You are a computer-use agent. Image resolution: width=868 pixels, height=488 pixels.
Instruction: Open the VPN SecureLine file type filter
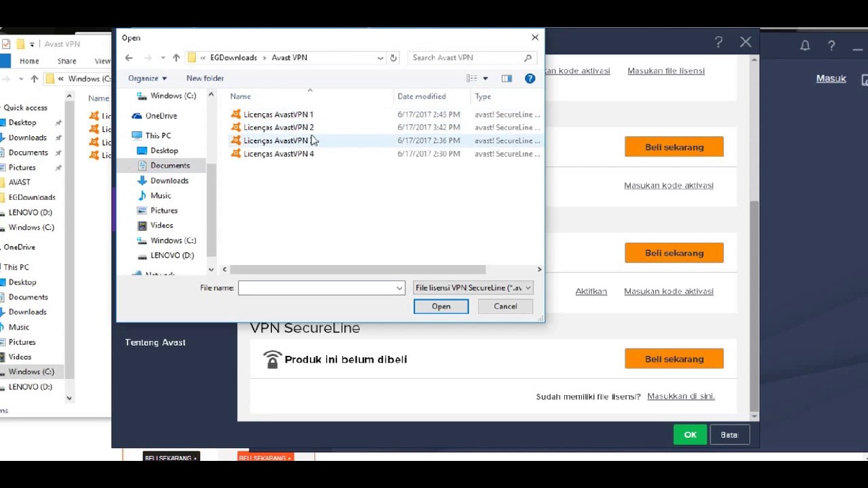(x=473, y=288)
